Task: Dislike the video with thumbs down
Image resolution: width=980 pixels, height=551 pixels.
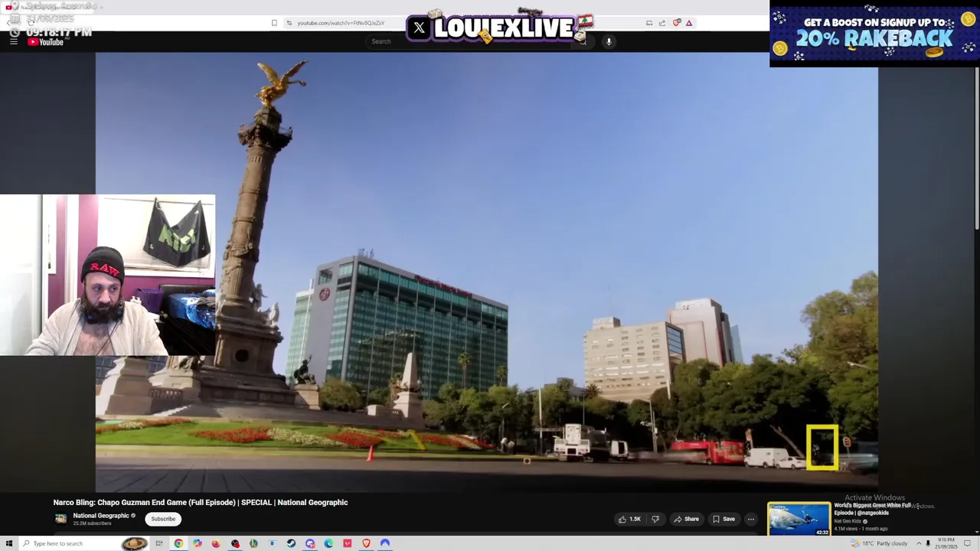Action: coord(655,519)
